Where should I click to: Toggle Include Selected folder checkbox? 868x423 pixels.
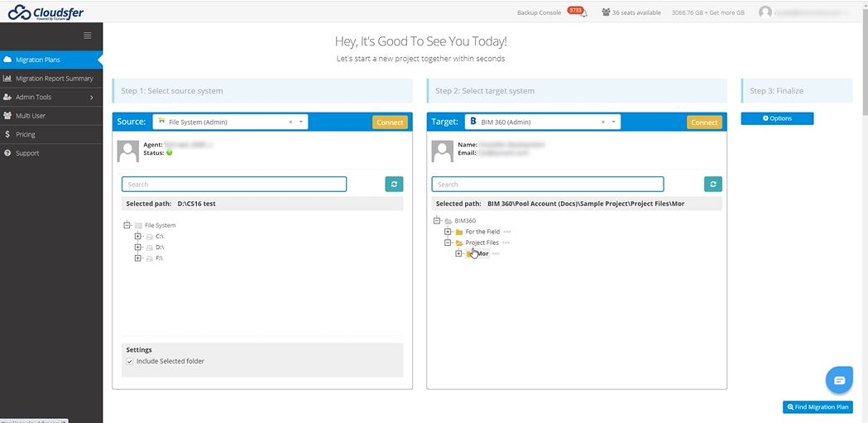pos(130,362)
